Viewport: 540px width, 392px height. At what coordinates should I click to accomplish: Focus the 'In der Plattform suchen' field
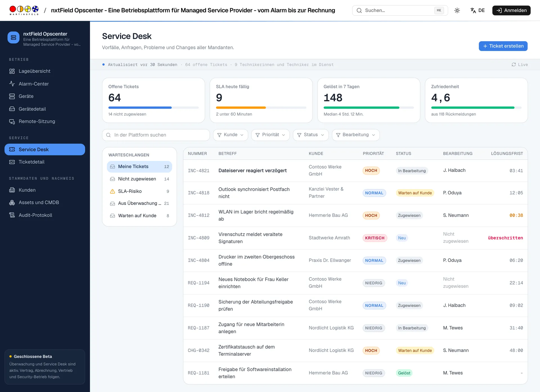(x=156, y=135)
